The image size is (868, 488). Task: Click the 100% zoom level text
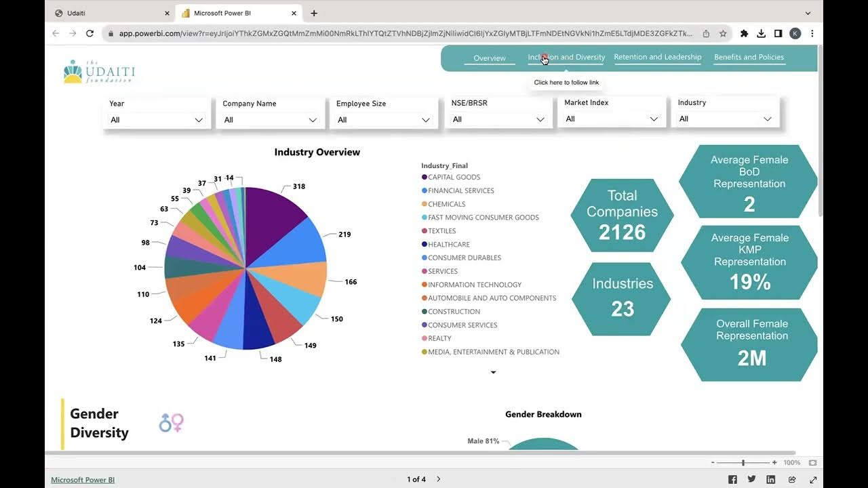click(x=791, y=462)
